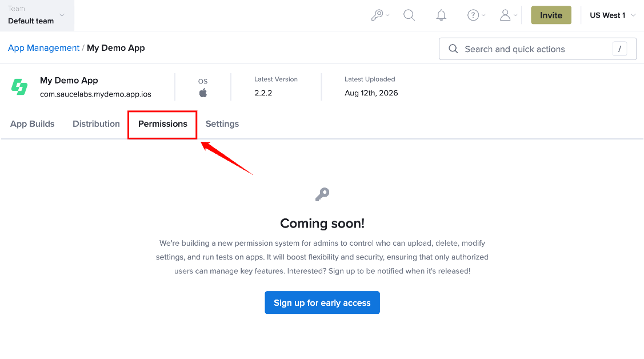
Task: Click the Apple OS icon
Action: 203,93
